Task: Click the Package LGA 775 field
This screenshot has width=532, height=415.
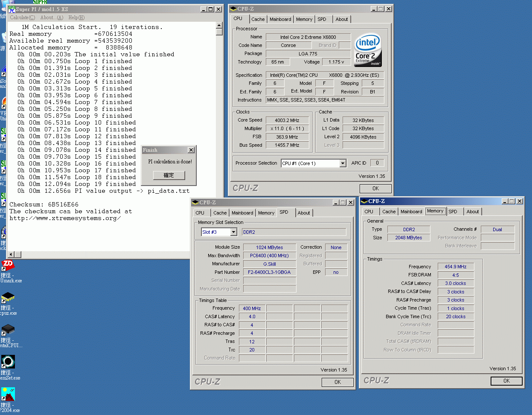Action: (308, 54)
